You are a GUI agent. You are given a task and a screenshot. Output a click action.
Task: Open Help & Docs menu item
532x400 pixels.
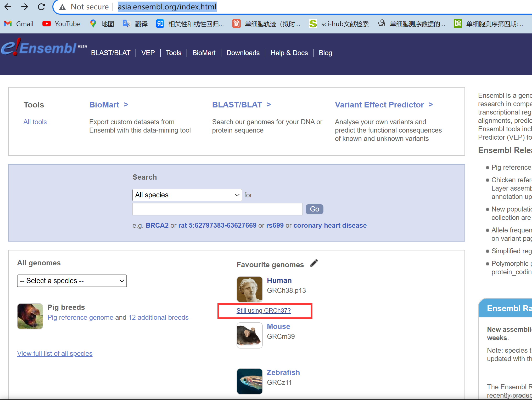tap(289, 53)
